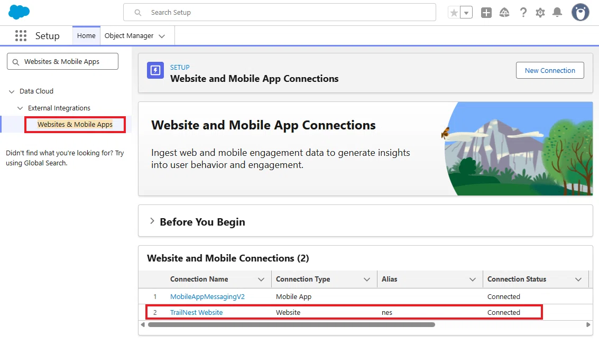The height and width of the screenshot is (364, 599).
Task: Open the MobileAppMessagingV2 connection link
Action: (207, 296)
